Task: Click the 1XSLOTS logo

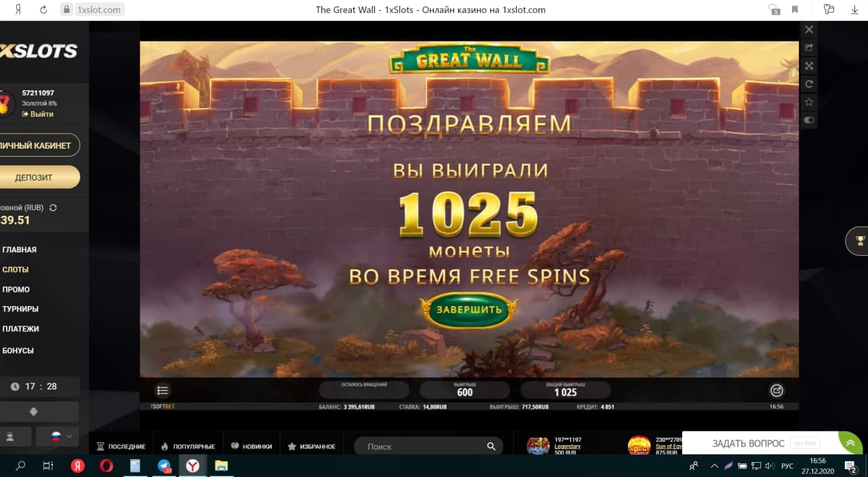Action: click(39, 51)
